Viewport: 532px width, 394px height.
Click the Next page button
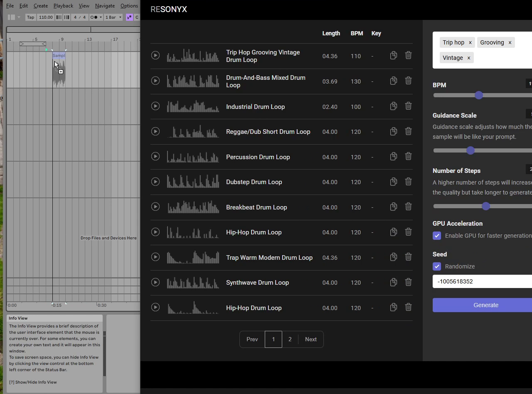tap(311, 339)
